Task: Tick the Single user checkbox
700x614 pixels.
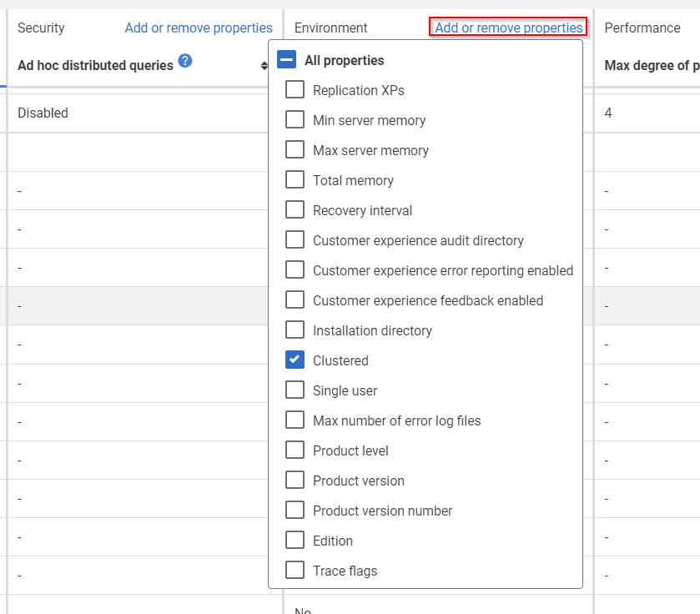Action: [295, 390]
